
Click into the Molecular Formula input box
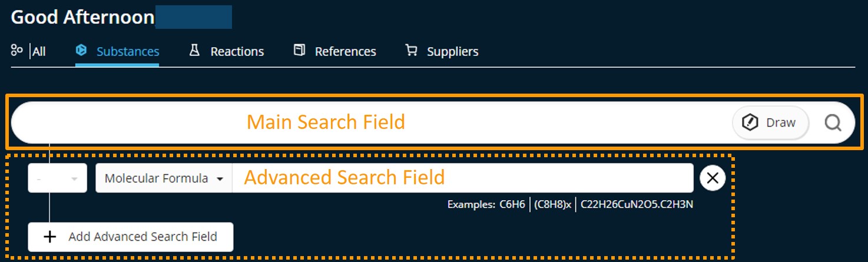[x=462, y=178]
